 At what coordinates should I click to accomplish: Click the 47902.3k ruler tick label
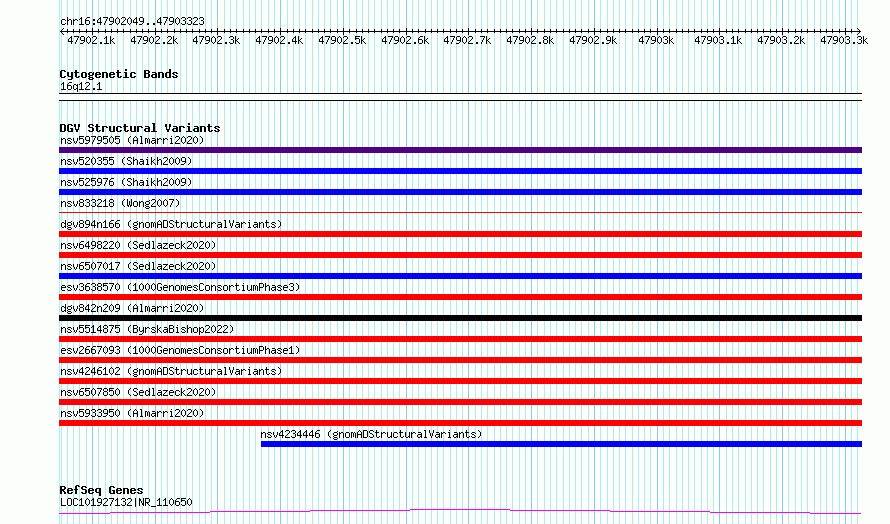coord(216,40)
